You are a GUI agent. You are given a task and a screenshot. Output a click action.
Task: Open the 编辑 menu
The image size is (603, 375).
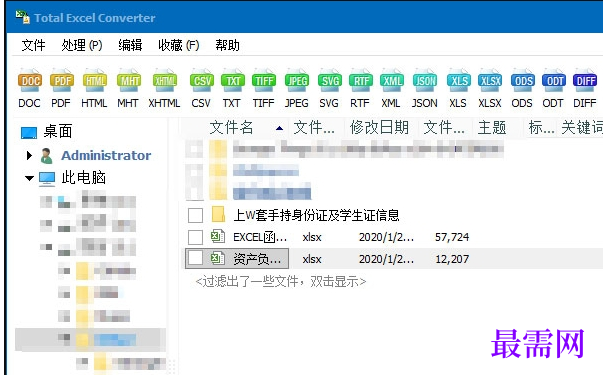coord(130,45)
